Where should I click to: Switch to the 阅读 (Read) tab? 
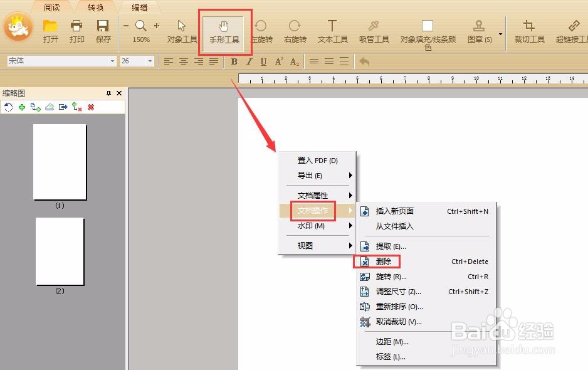pyautogui.click(x=52, y=8)
